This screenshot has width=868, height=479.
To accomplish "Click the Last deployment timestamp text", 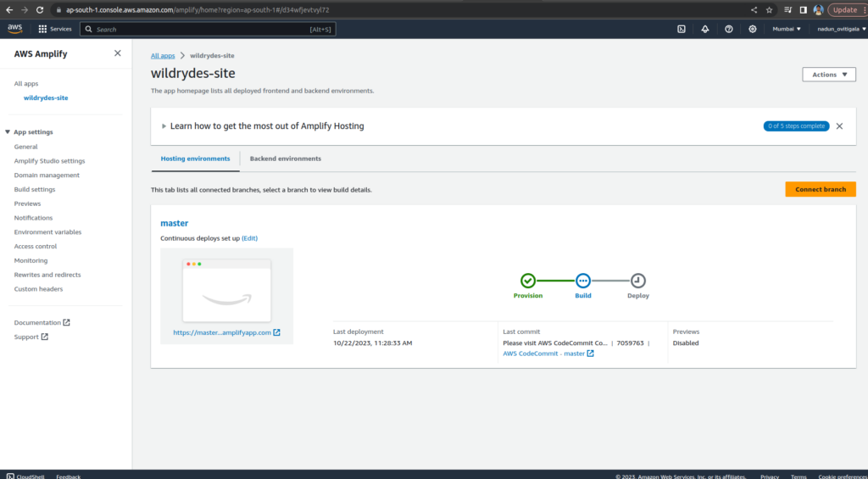I will 373,343.
